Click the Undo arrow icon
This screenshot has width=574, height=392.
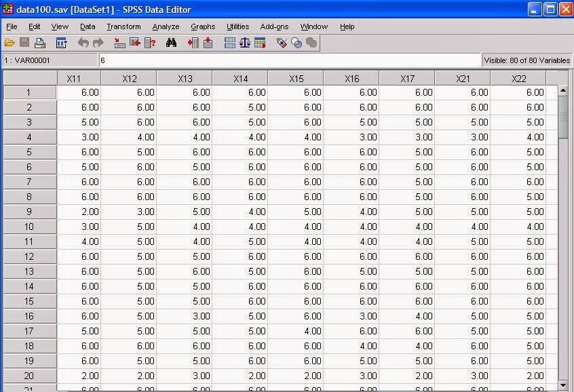click(83, 43)
